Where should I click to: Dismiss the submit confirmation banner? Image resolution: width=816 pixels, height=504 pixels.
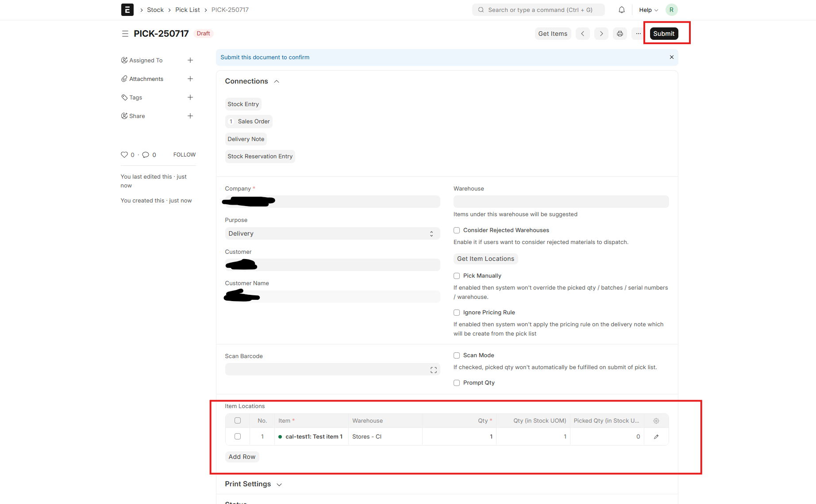coord(671,57)
